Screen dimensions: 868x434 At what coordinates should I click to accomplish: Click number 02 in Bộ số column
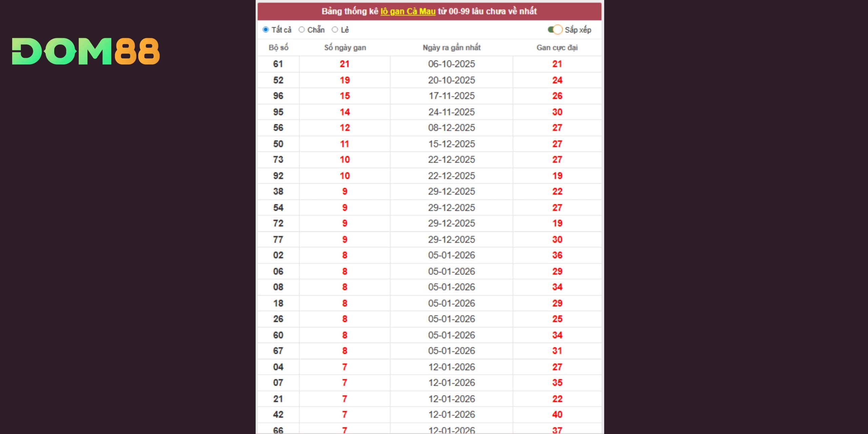click(278, 255)
